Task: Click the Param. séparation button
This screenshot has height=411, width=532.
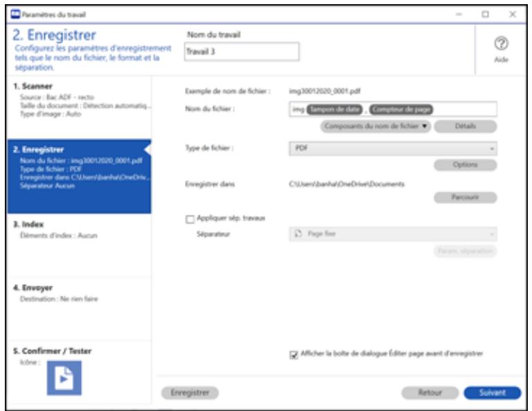Action: point(465,251)
